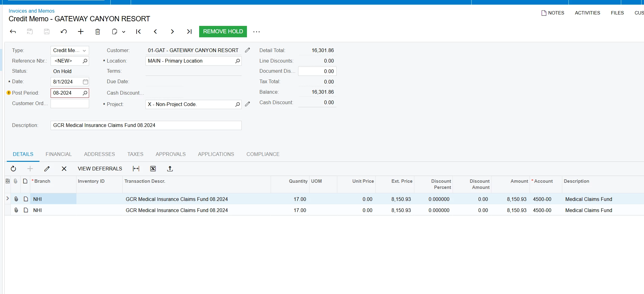The width and height of the screenshot is (644, 294).
Task: Switch to the ADDRESSES tab
Action: click(100, 154)
